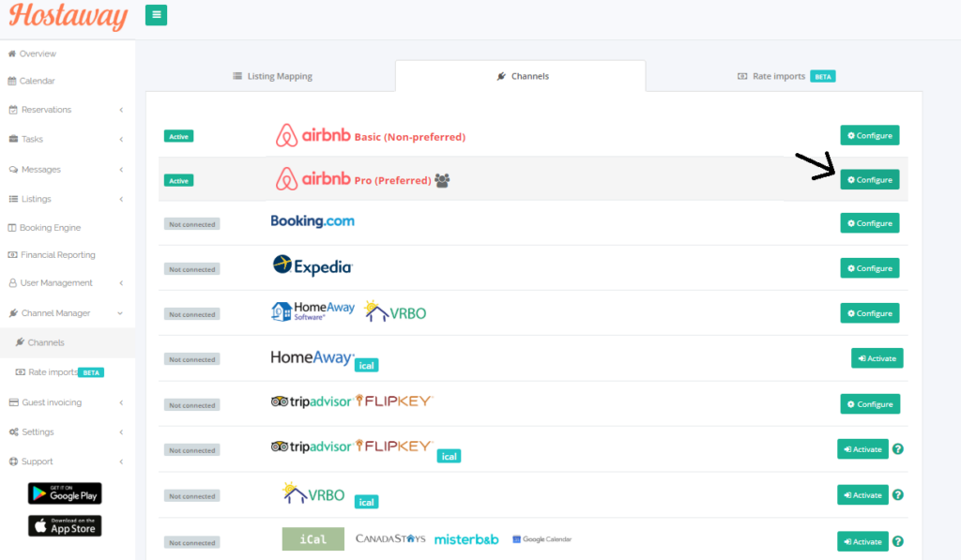Click the green iCal logo

[x=313, y=539]
